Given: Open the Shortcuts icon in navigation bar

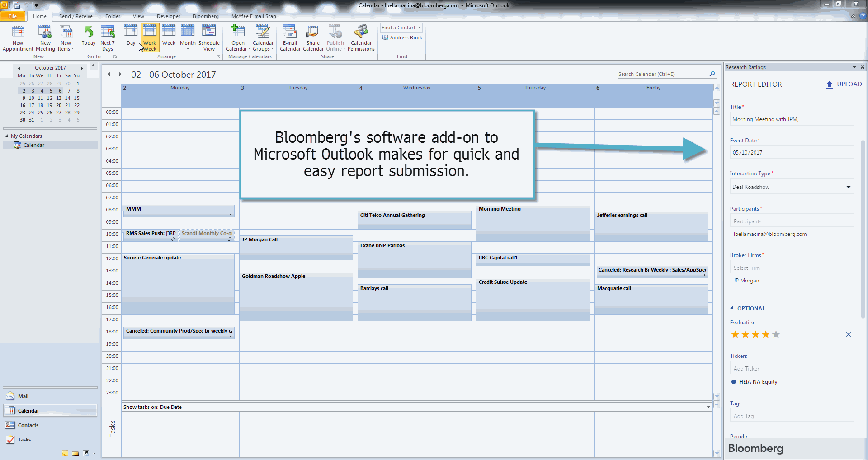Looking at the screenshot, I should 86,453.
